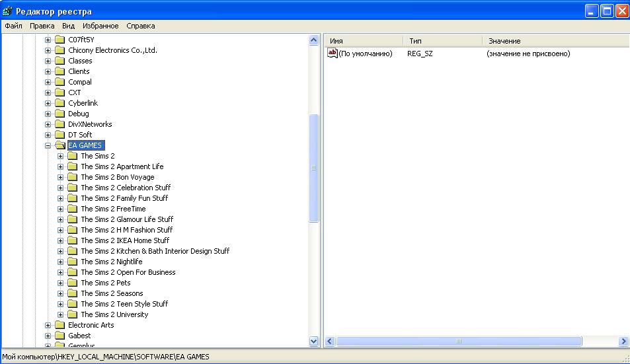Screen dimensions: 630x364
Task: Select The Sims 2 Apartment Life key
Action: pyautogui.click(x=122, y=166)
